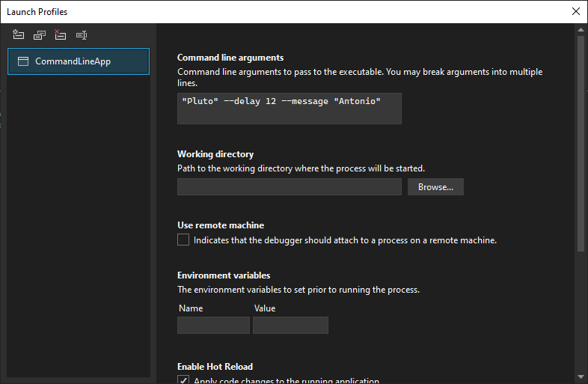Viewport: 588px width, 384px height.
Task: Click the environment variable Value field
Action: click(290, 325)
